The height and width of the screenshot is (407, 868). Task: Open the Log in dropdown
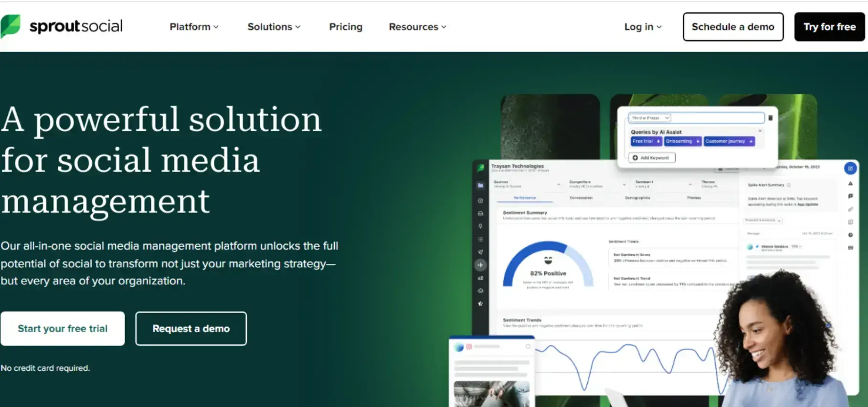[643, 27]
